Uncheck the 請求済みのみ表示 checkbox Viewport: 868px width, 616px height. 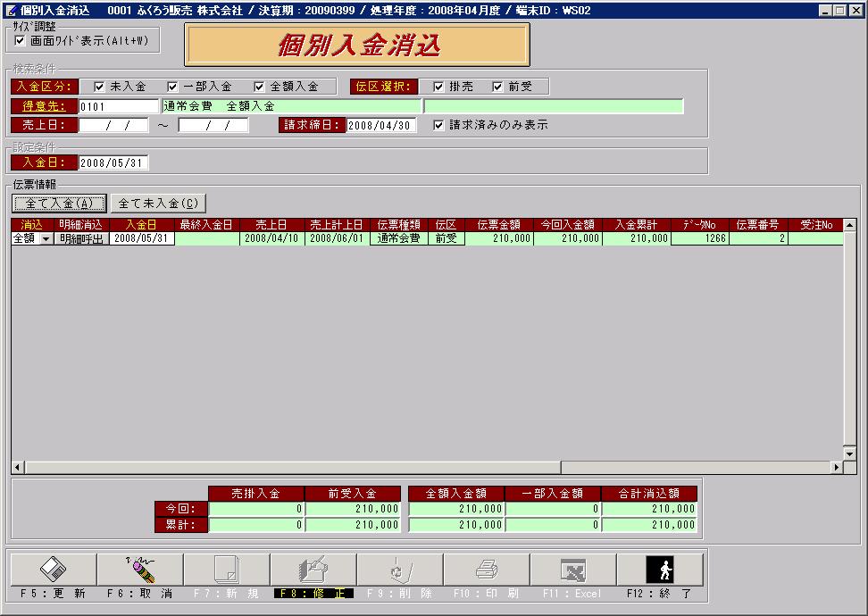pyautogui.click(x=438, y=125)
